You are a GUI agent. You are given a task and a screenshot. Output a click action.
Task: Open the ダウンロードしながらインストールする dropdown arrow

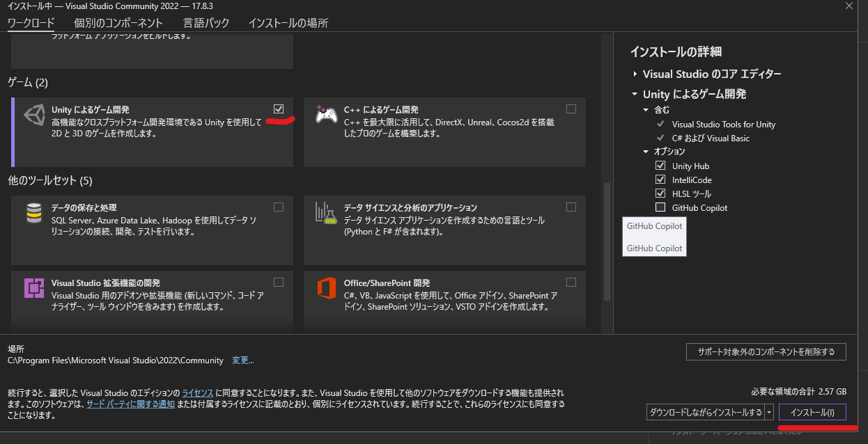pyautogui.click(x=769, y=413)
